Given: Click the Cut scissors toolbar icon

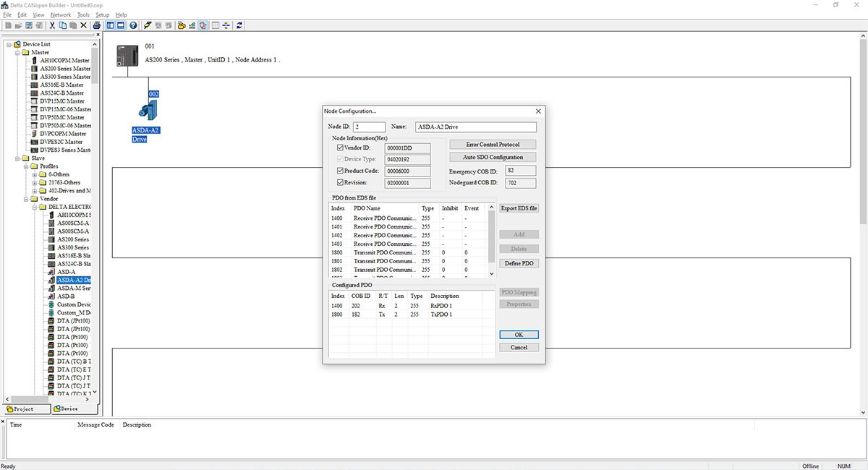Looking at the screenshot, I should (52, 25).
